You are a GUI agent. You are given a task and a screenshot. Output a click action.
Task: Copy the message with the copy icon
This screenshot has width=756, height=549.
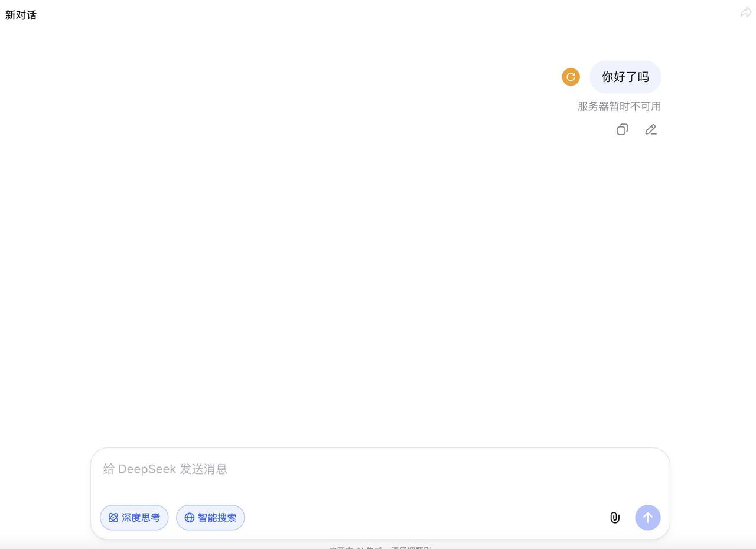(x=622, y=129)
